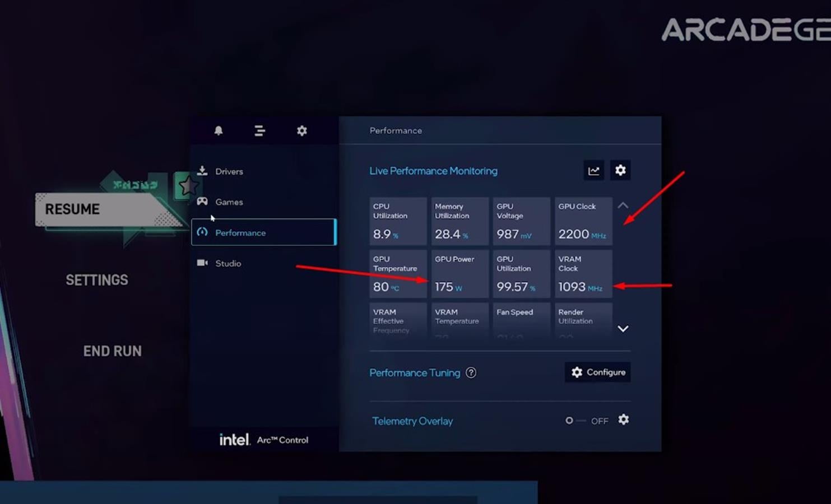Click the Performance Tuning help icon
831x504 pixels.
471,373
